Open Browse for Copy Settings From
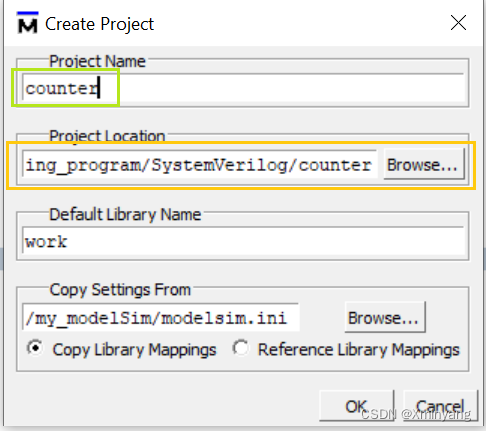The height and width of the screenshot is (431, 486). tap(385, 317)
